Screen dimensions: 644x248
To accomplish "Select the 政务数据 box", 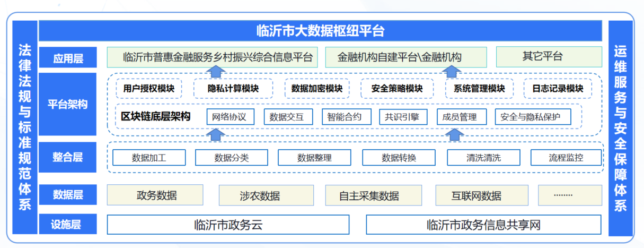I will click(155, 195).
